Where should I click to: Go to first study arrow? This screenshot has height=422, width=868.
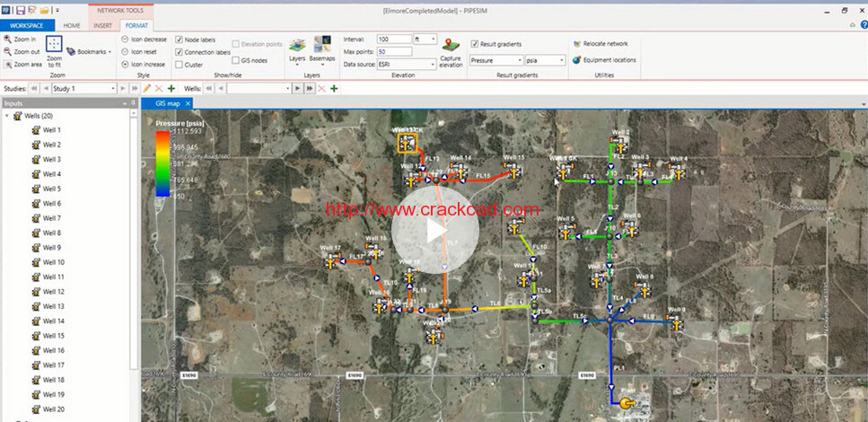tap(34, 89)
